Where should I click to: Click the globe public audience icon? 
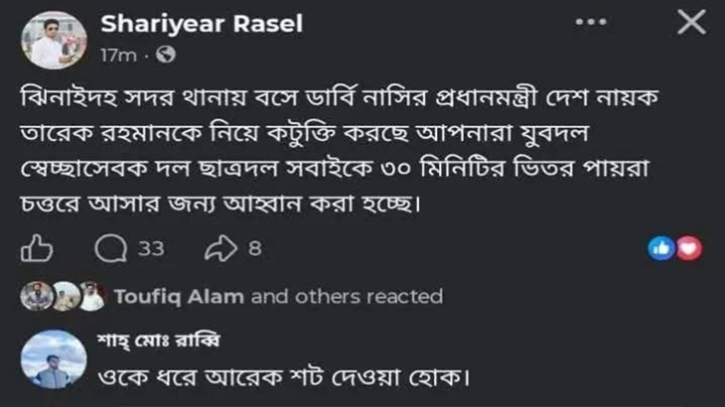[x=166, y=55]
